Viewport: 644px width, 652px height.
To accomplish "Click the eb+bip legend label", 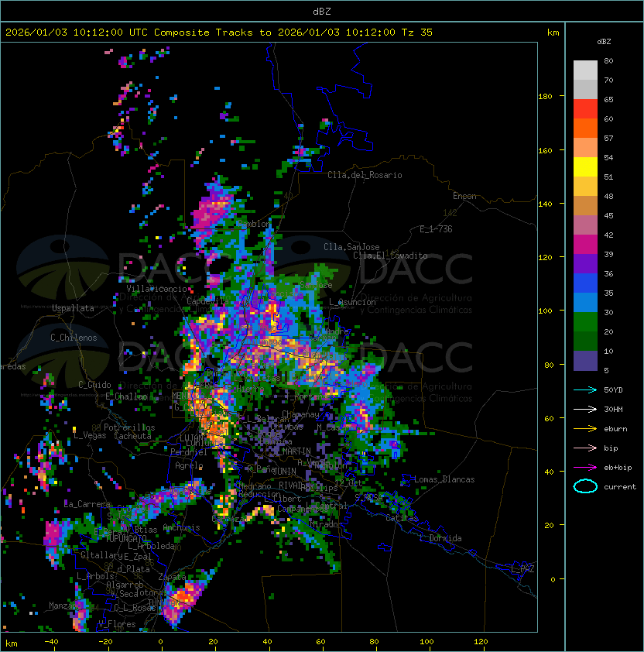I will click(618, 468).
